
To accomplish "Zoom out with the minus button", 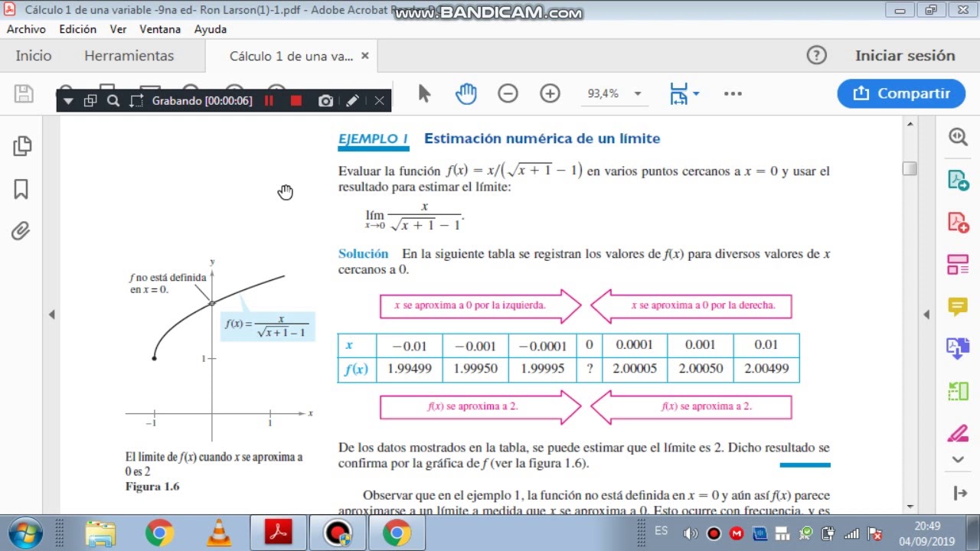I will click(508, 93).
